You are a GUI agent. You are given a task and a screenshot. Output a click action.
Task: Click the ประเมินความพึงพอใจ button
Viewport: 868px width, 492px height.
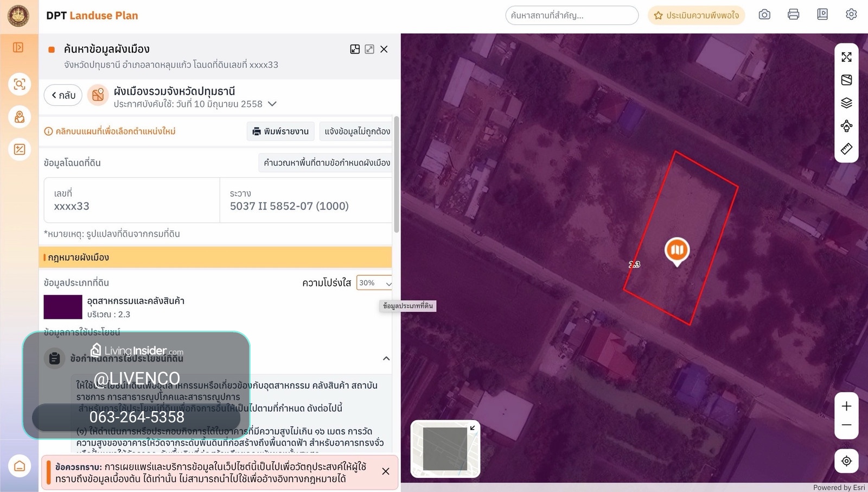point(697,15)
